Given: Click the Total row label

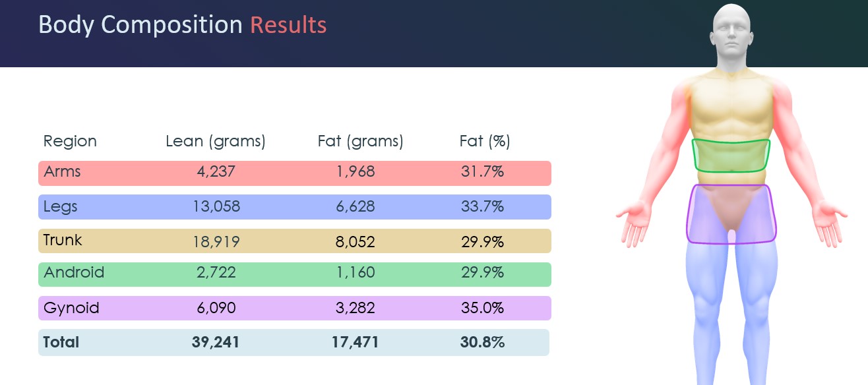Looking at the screenshot, I should point(61,342).
